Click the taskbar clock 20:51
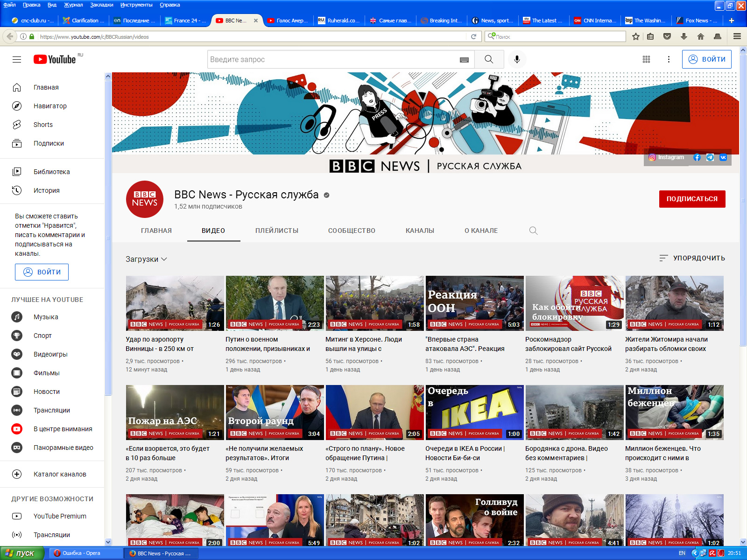Image resolution: width=747 pixels, height=560 pixels. point(734,553)
